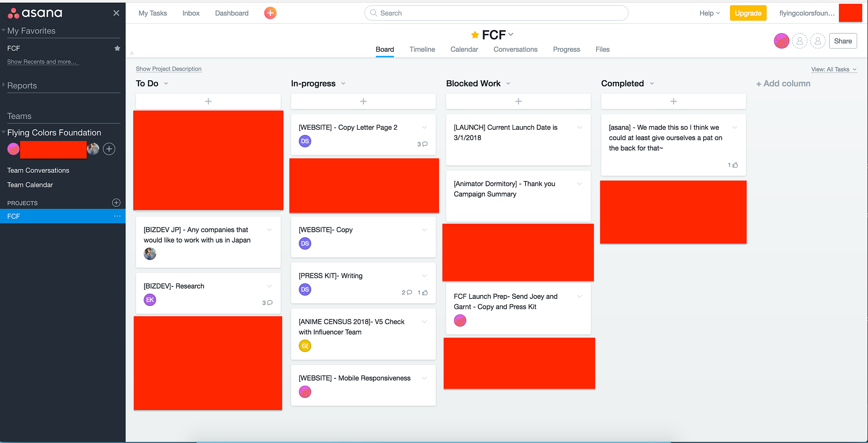The width and height of the screenshot is (868, 443).
Task: Expand the Reports section
Action: pos(3,85)
